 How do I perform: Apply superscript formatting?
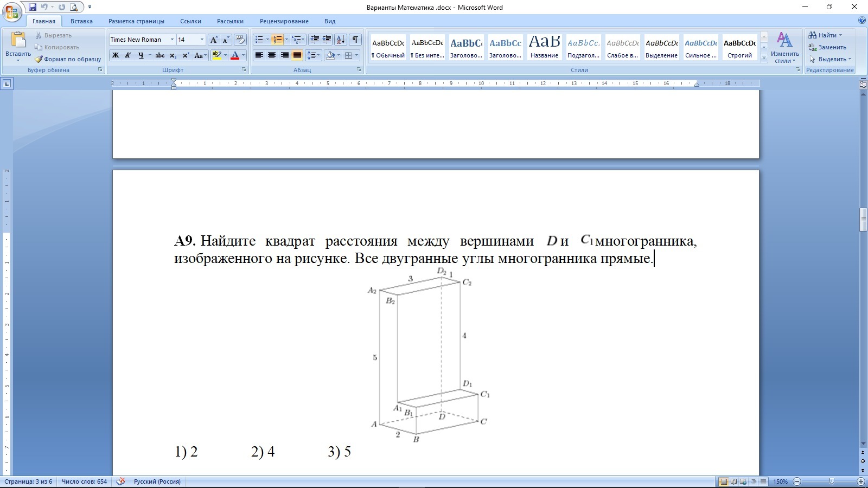point(186,55)
